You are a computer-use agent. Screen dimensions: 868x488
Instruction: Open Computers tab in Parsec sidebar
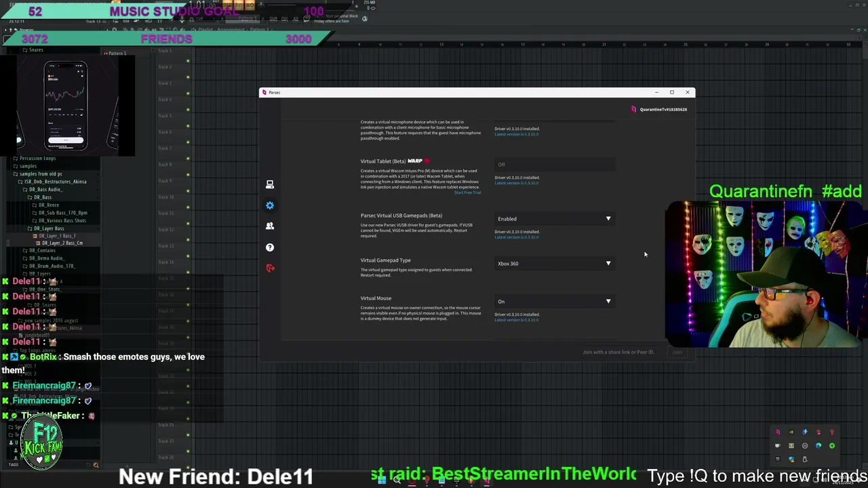pos(270,184)
